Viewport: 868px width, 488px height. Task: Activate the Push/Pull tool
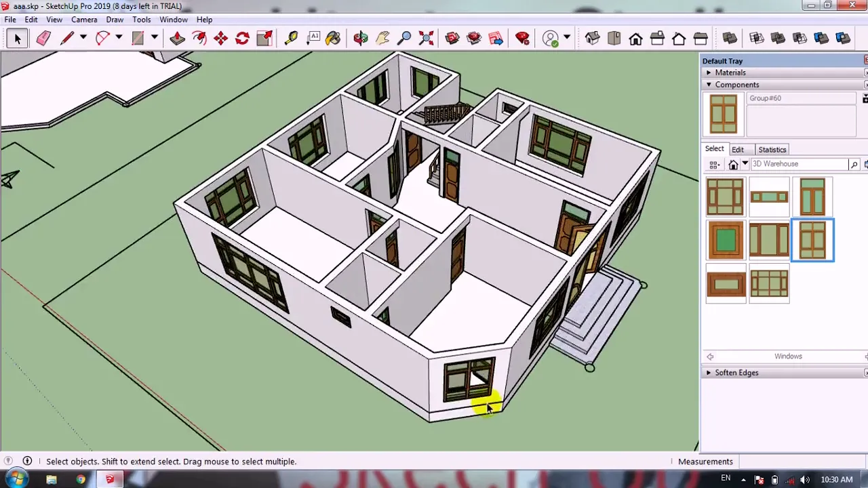coord(177,39)
